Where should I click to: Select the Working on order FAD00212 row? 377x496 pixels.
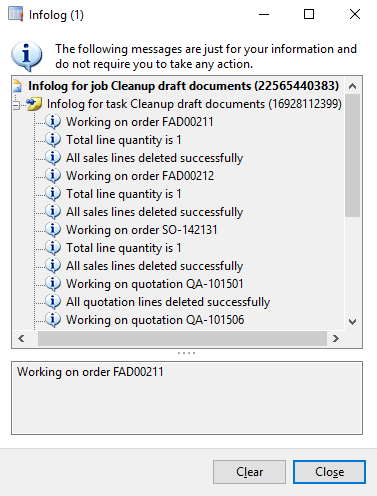point(140,176)
